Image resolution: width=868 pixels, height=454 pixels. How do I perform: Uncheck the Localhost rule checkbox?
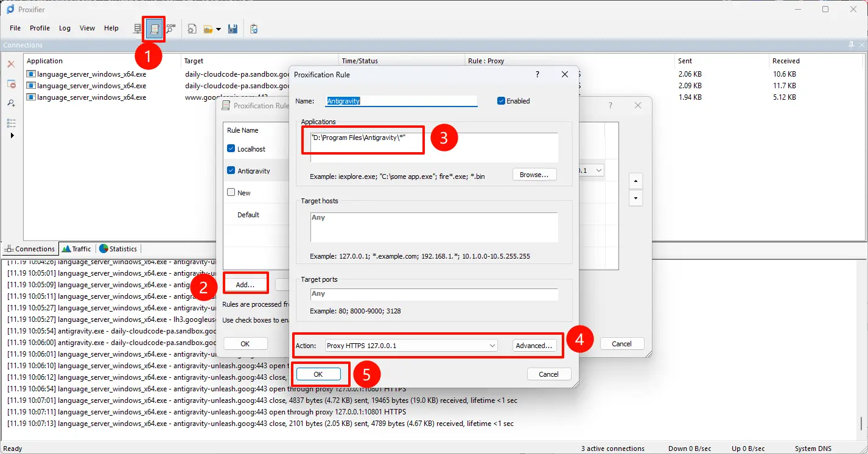(231, 148)
